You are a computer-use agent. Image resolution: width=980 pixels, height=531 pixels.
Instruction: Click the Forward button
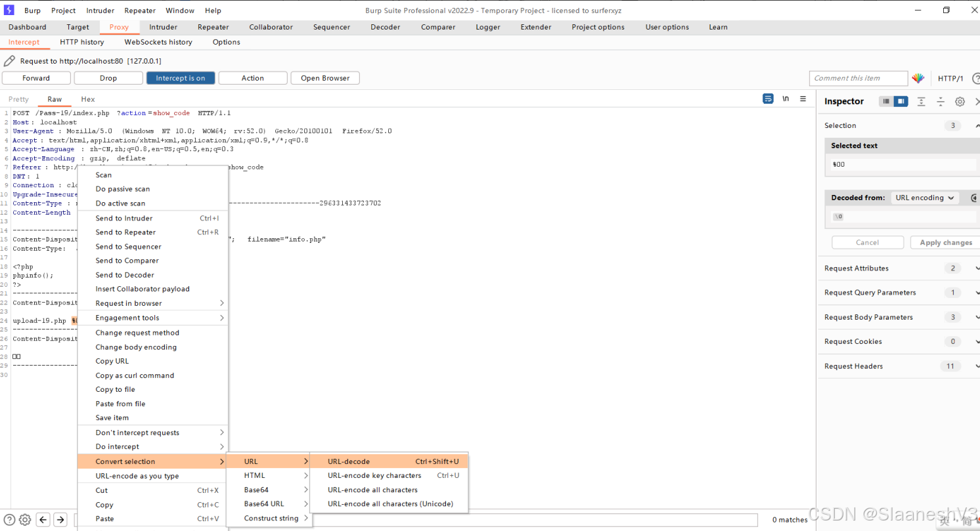[36, 78]
